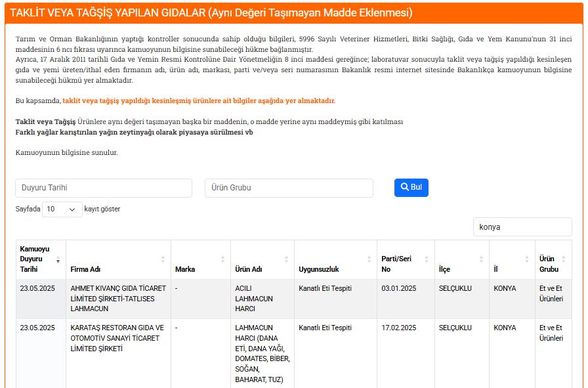Sort the Marka column via arrows
The width and height of the screenshot is (588, 388).
coord(222,259)
